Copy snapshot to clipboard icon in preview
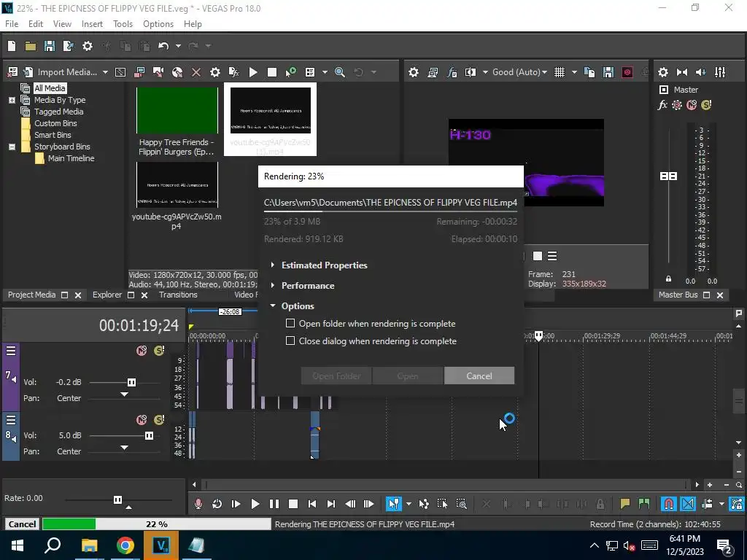Image resolution: width=747 pixels, height=560 pixels. coord(589,72)
